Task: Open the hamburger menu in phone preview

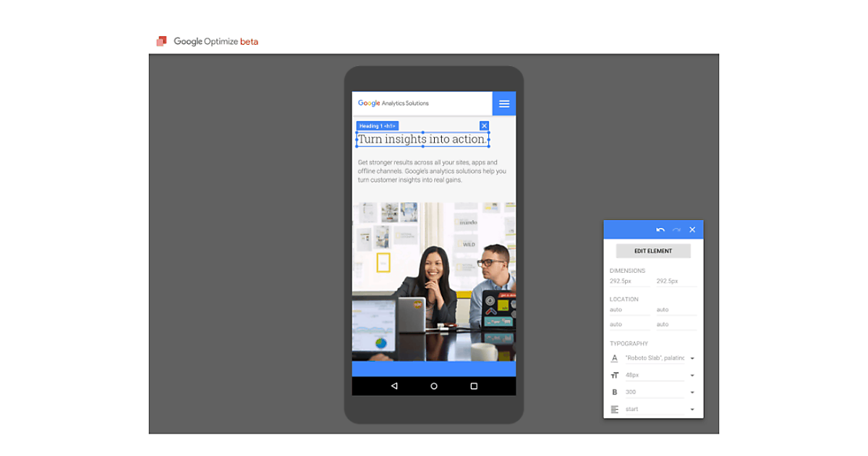Action: coord(504,104)
